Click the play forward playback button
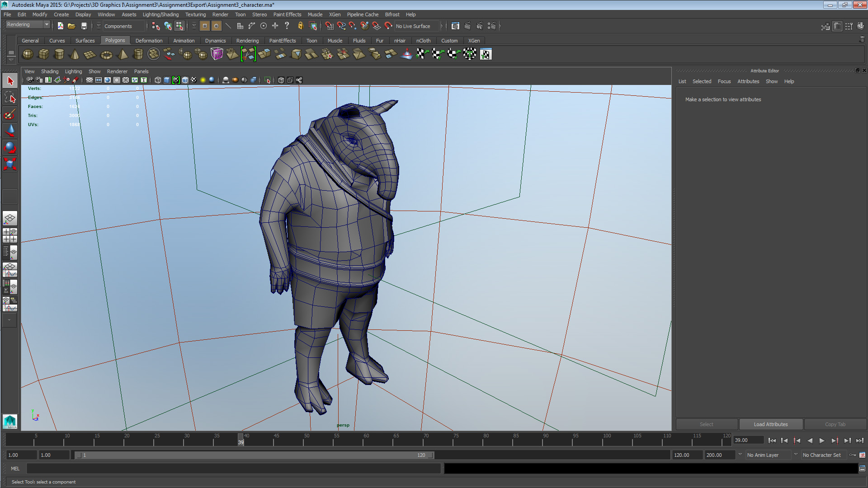This screenshot has width=868, height=488. (x=822, y=441)
